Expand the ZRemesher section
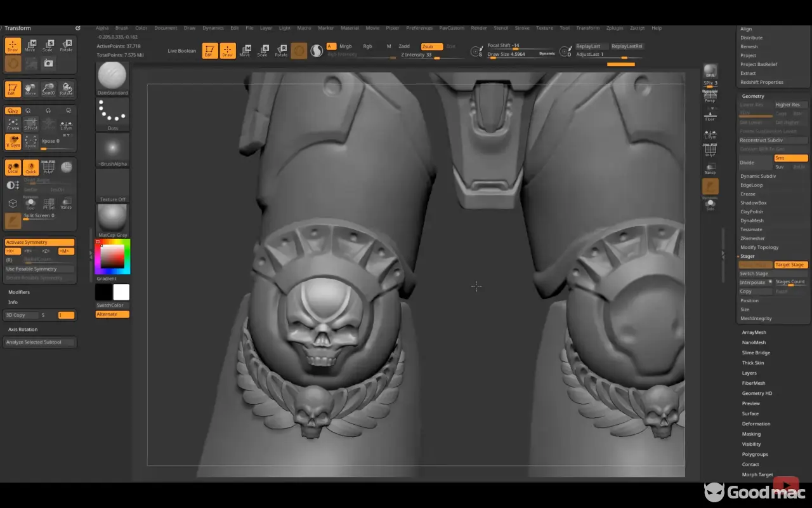Image resolution: width=812 pixels, height=508 pixels. (x=752, y=238)
